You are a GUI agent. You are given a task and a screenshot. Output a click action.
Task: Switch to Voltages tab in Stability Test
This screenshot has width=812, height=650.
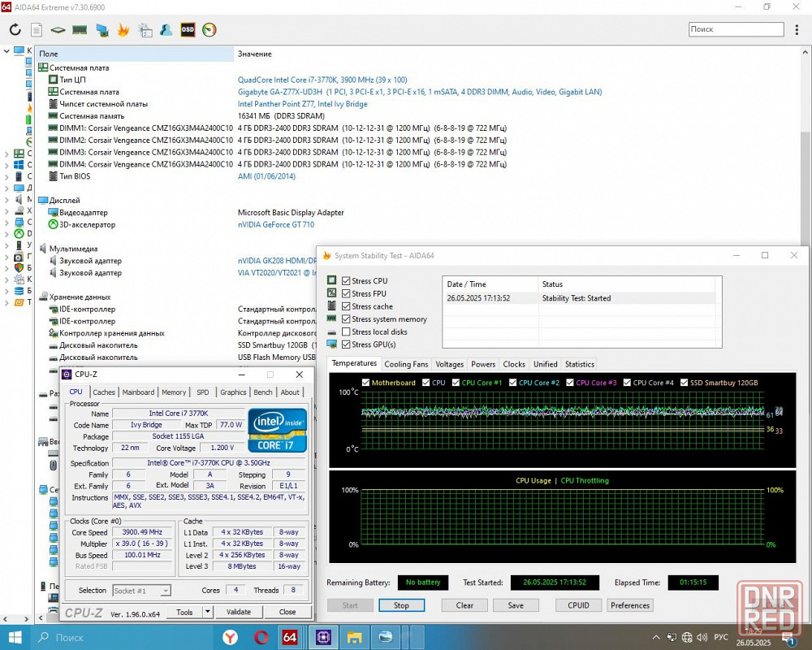click(450, 364)
